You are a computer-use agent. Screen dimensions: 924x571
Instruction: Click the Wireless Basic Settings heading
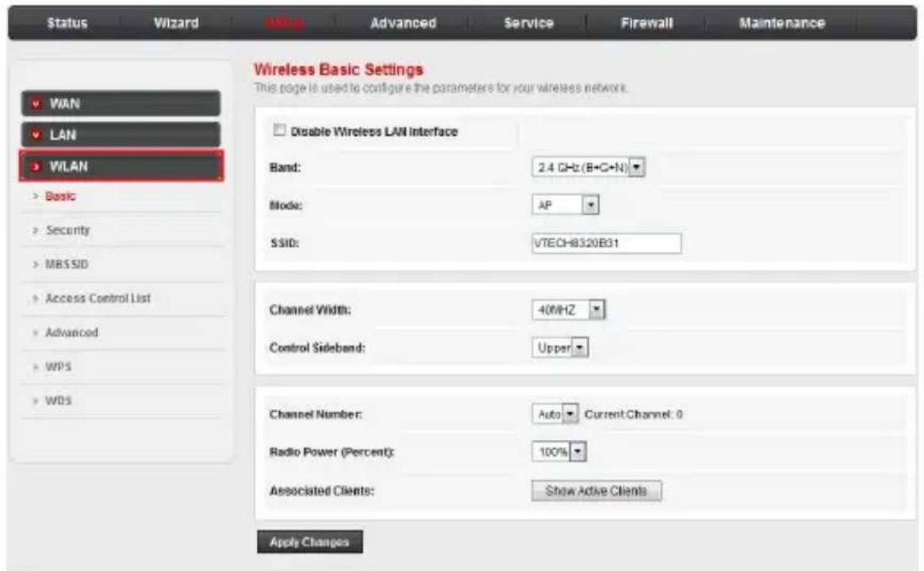[338, 70]
